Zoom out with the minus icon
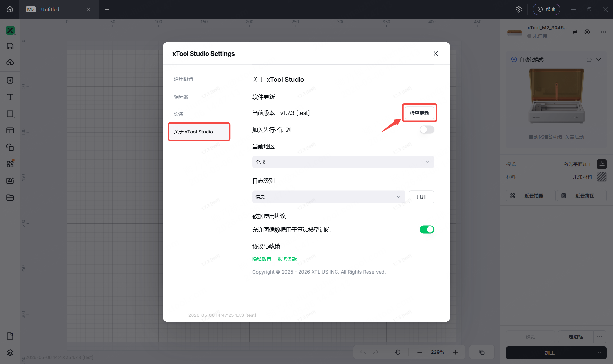 (x=420, y=352)
